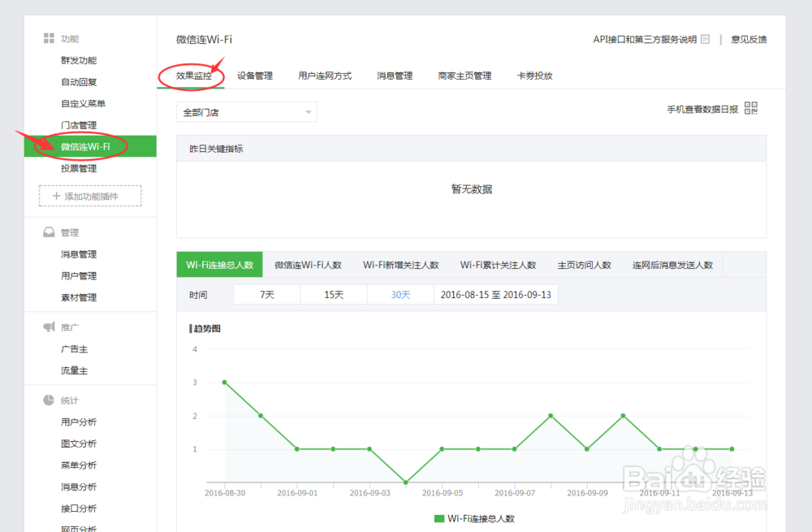This screenshot has height=532, width=812.
Task: Choose the 7天 time range
Action: pyautogui.click(x=266, y=294)
